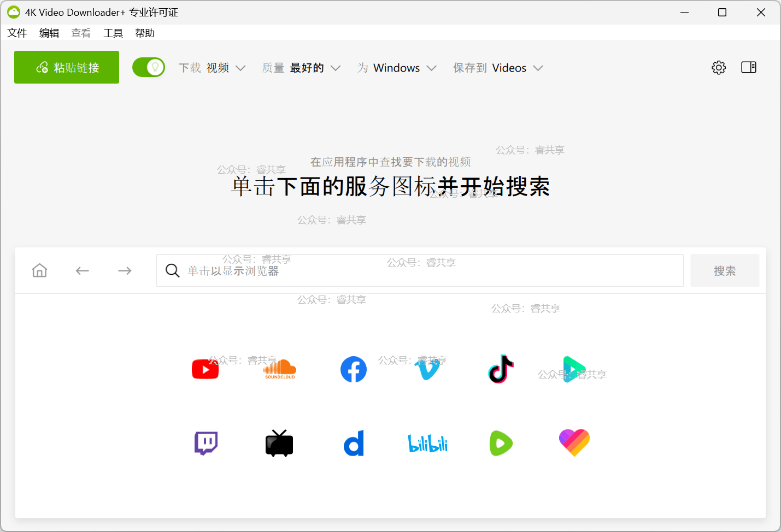The height and width of the screenshot is (532, 781).
Task: Click the 搜索 button
Action: [725, 270]
